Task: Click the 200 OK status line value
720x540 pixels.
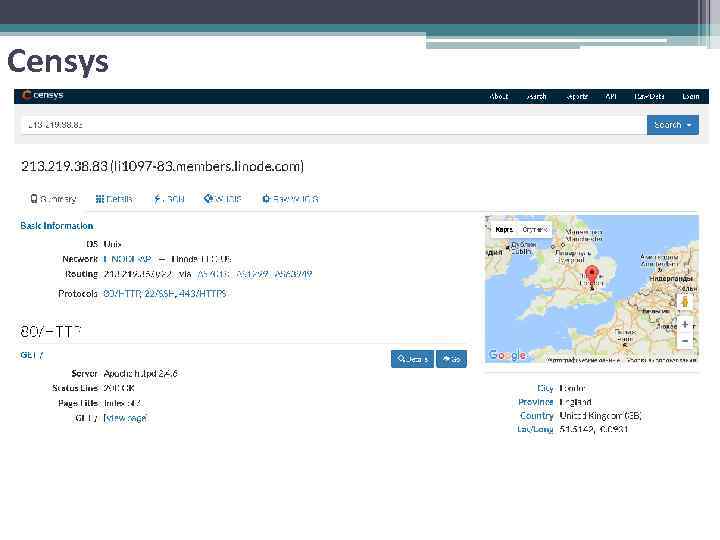Action: (x=119, y=388)
